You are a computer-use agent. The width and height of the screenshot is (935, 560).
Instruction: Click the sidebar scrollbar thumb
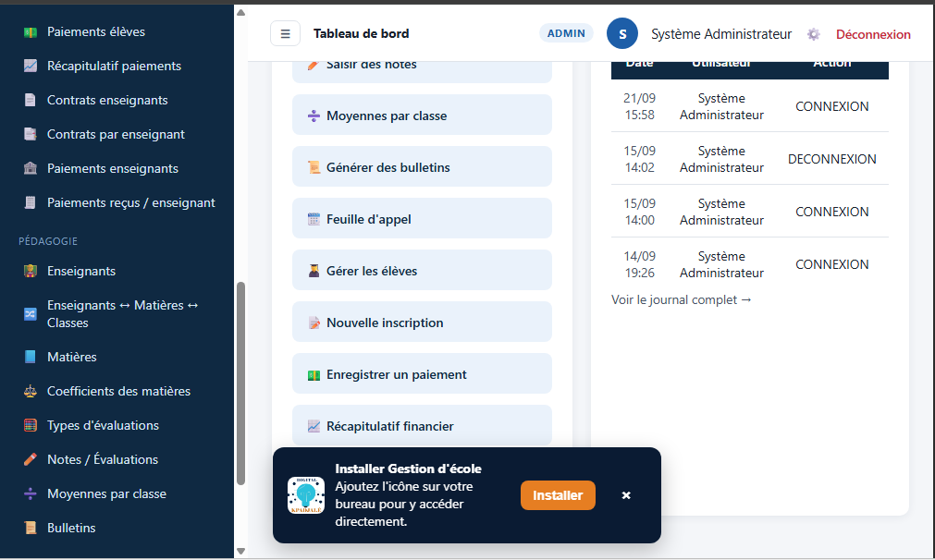click(x=240, y=383)
